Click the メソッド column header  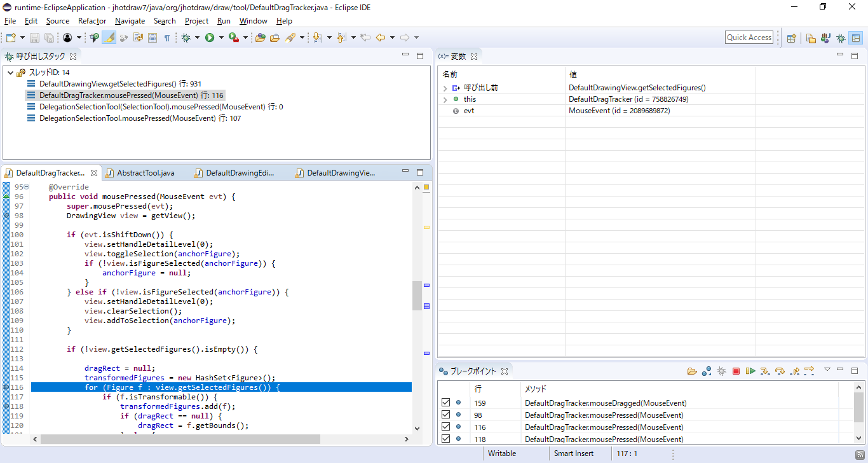[535, 389]
